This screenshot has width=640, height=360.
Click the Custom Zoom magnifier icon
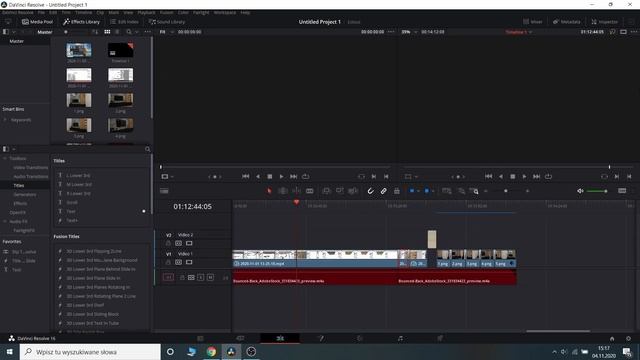coord(474,191)
